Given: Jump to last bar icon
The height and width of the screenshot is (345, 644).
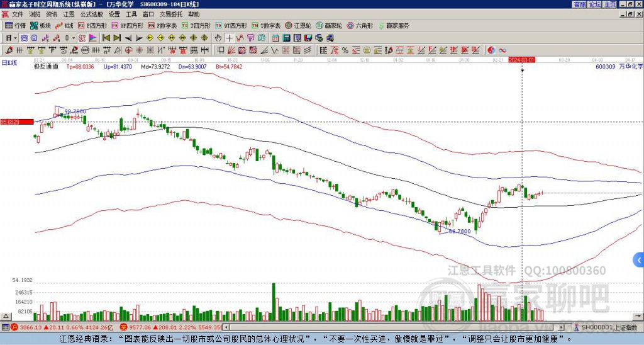Looking at the screenshot, I should click(117, 38).
